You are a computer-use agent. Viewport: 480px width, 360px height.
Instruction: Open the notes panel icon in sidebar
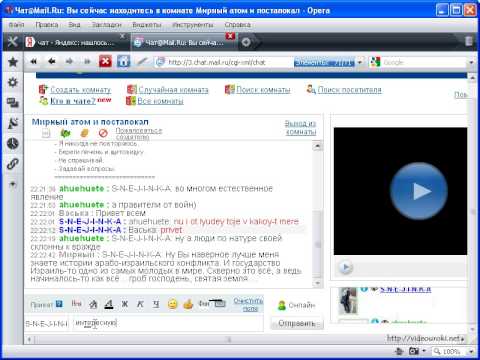(13, 123)
